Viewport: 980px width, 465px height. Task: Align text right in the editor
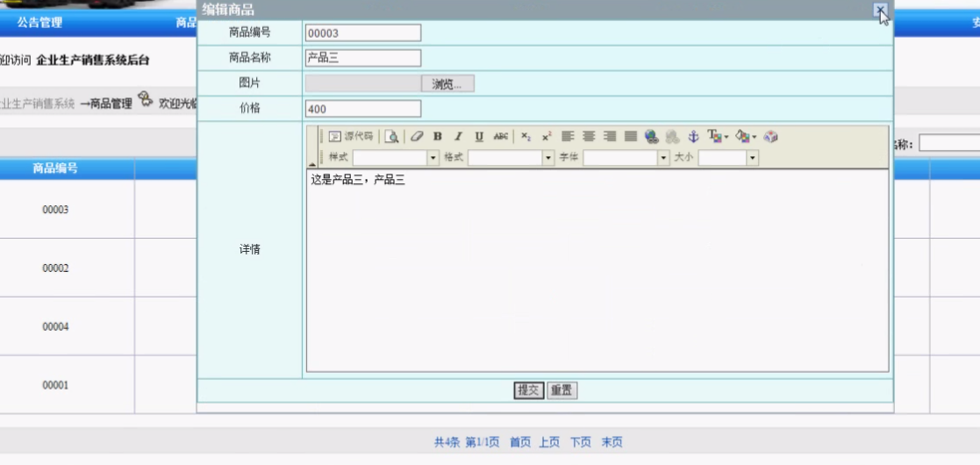point(610,136)
